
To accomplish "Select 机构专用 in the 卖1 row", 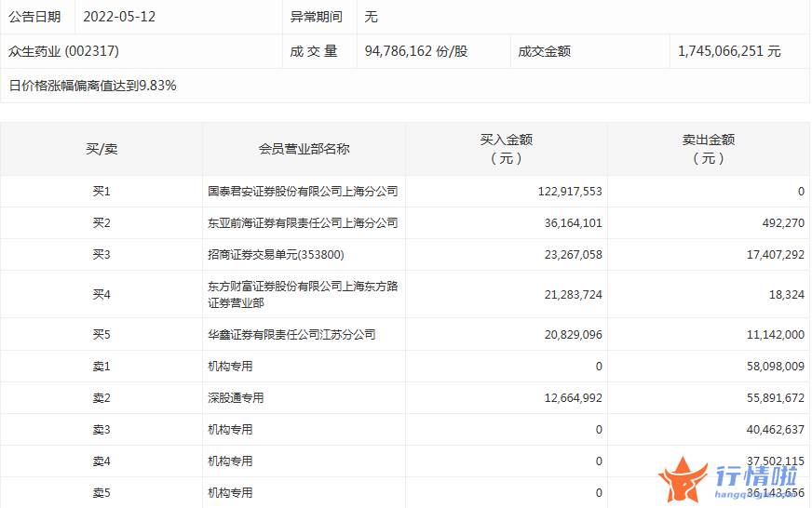I will click(x=230, y=367).
